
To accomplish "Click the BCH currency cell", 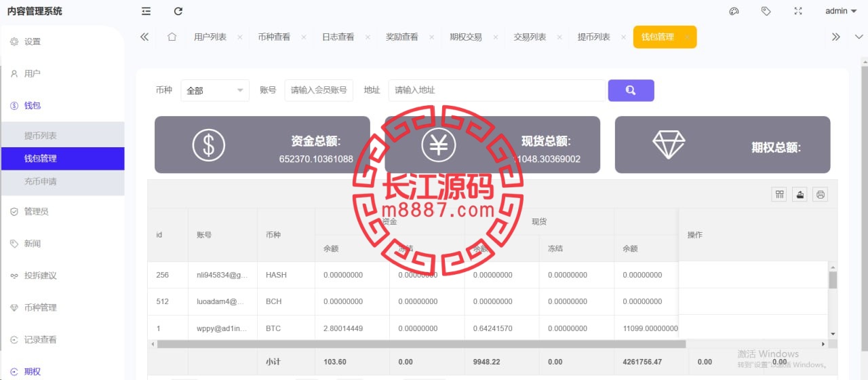I will pos(286,301).
